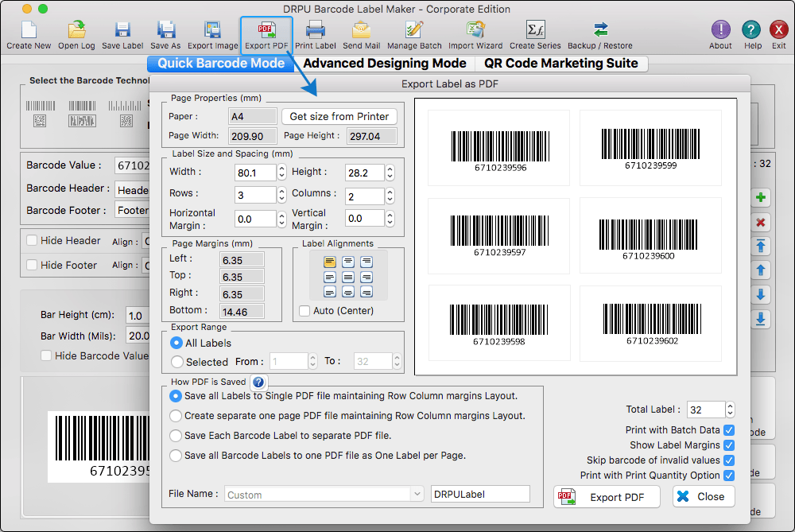Click the Vertical Margin stepper
Screen dimensions: 795x532
390,218
